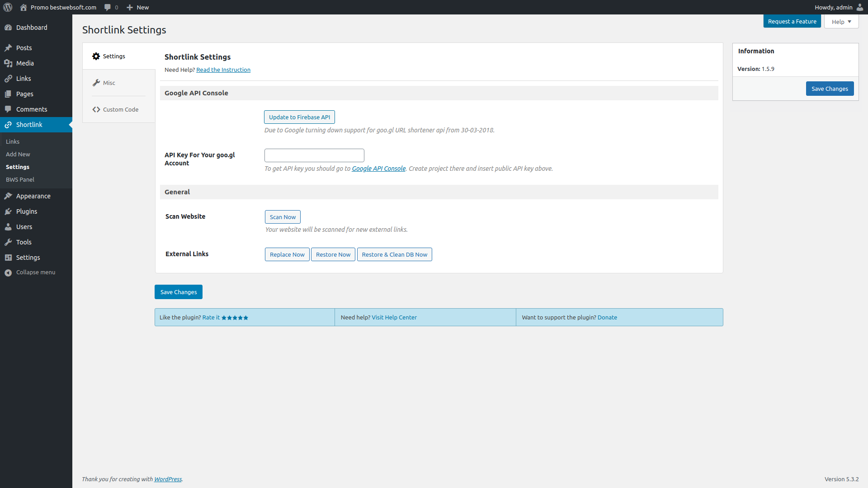Open the Settings tab of Shortlink

119,56
